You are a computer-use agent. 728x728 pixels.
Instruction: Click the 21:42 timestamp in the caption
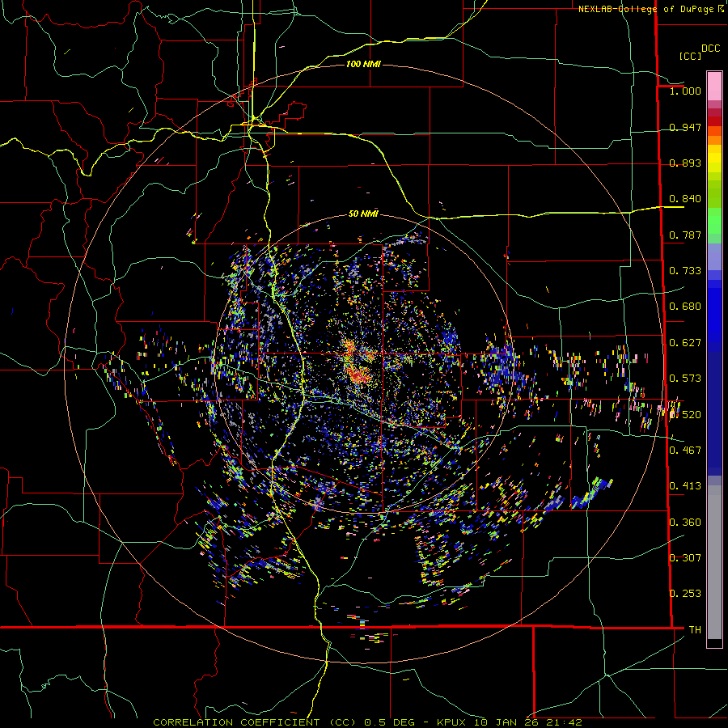coord(564,722)
